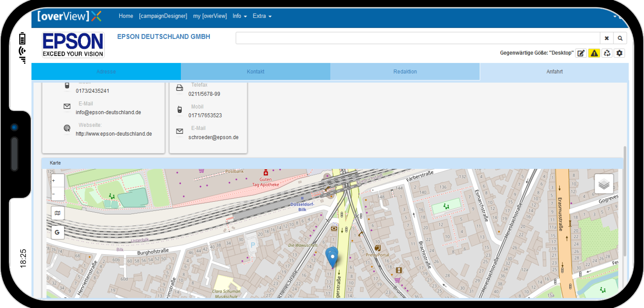This screenshot has width=644, height=308.
Task: Click the EPSON company logo
Action: (x=73, y=45)
